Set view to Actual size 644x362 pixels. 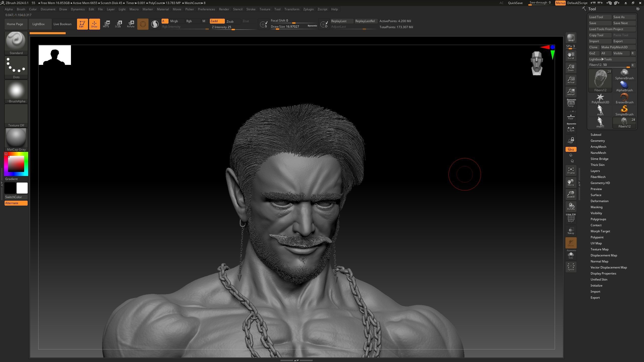pos(571,80)
